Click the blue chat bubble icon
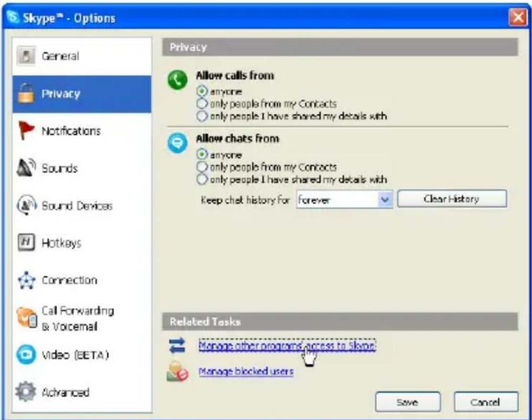 point(177,143)
